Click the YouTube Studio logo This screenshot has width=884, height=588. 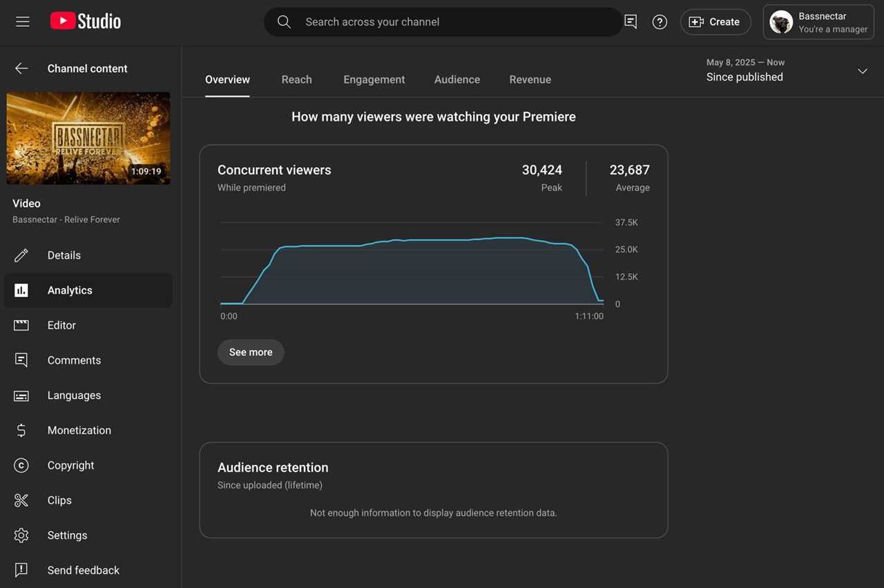[86, 21]
